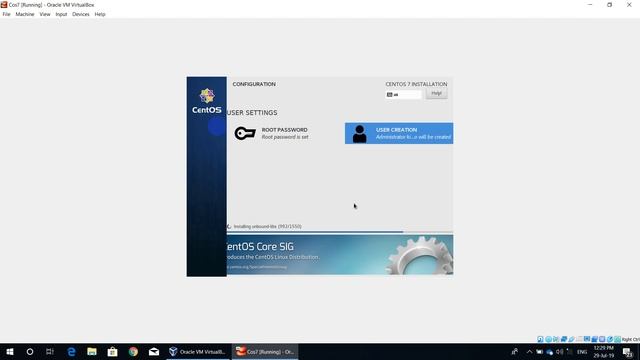The width and height of the screenshot is (640, 360).
Task: Click the installation progress bar
Action: pos(340,232)
